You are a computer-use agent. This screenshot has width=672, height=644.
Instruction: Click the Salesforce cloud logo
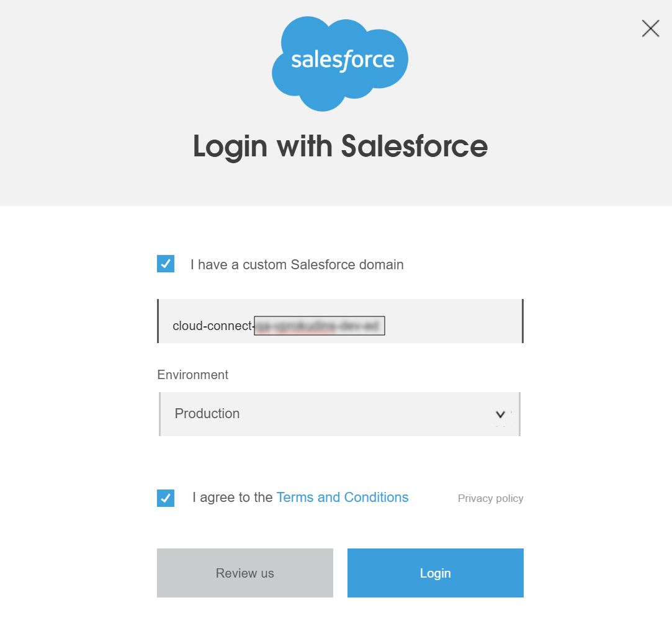tap(340, 64)
